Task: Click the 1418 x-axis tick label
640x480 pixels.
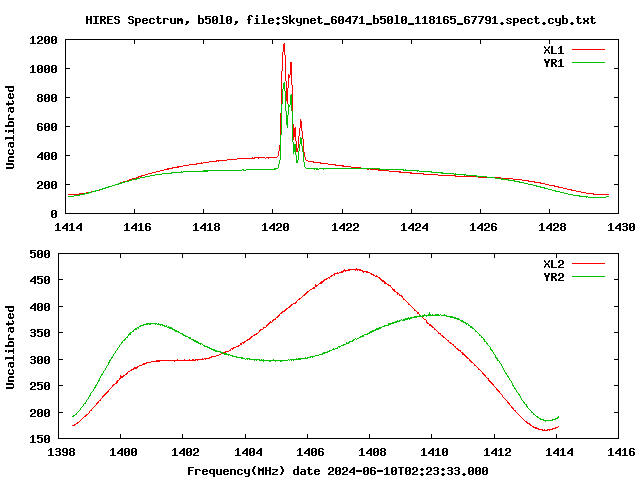Action: 206,227
